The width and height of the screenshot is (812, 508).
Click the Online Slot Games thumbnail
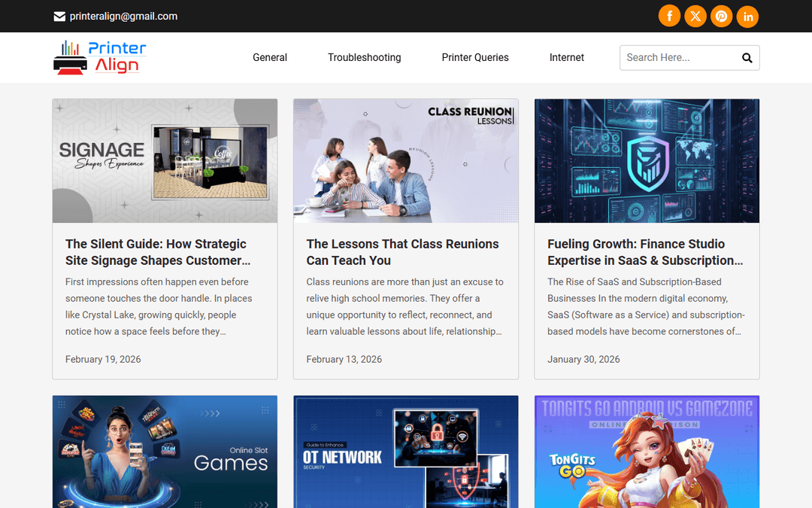point(165,452)
